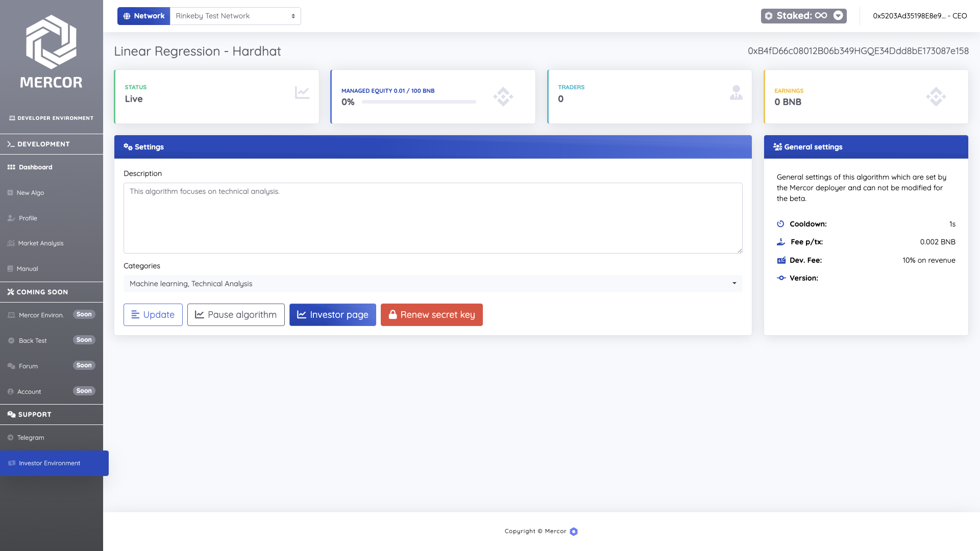Click Mercor icon in footer copyright
The width and height of the screenshot is (980, 551).
pyautogui.click(x=574, y=532)
